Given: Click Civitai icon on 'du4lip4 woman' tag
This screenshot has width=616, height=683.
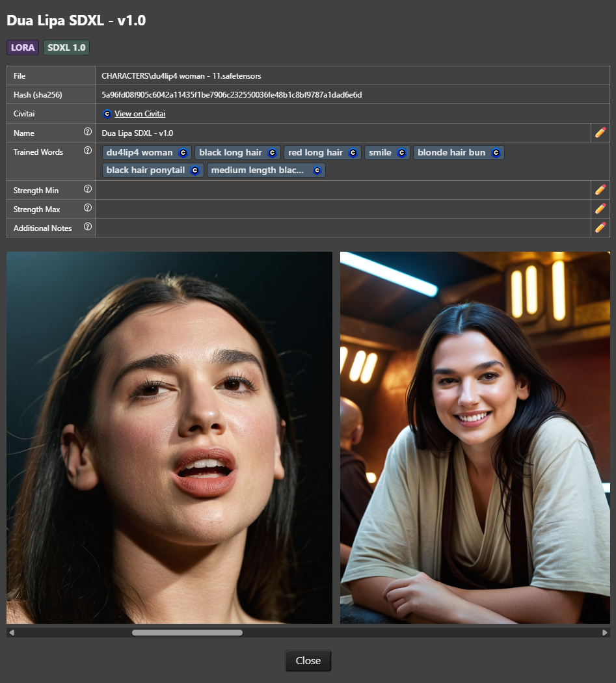Looking at the screenshot, I should pyautogui.click(x=183, y=153).
